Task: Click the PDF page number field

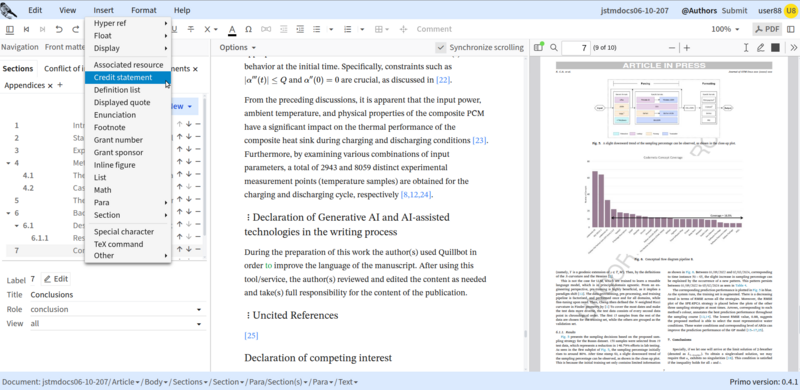Action: pyautogui.click(x=576, y=48)
